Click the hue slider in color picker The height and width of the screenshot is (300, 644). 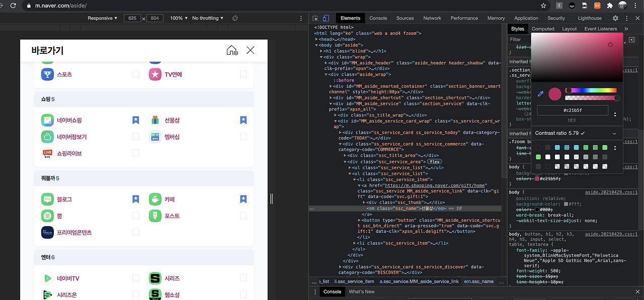(x=591, y=90)
